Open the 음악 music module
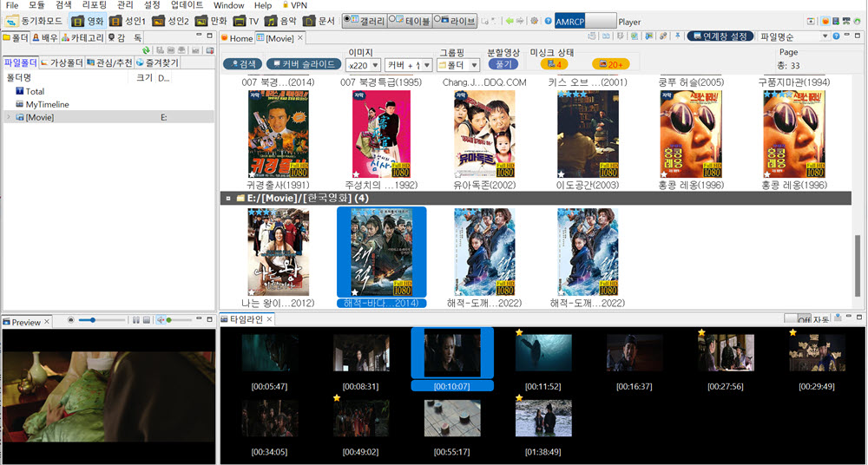 pos(280,21)
